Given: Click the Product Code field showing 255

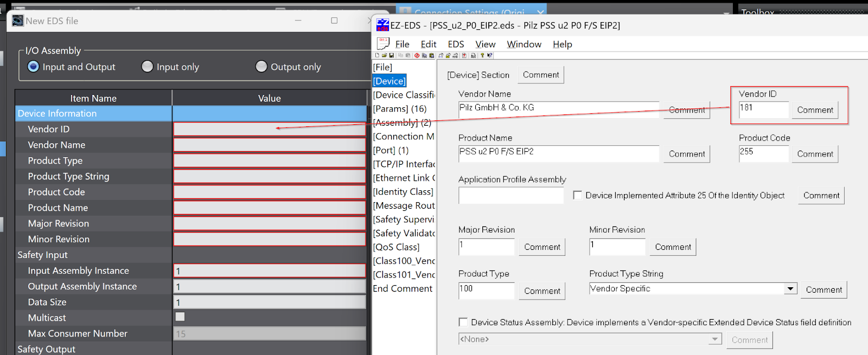Looking at the screenshot, I should click(764, 153).
